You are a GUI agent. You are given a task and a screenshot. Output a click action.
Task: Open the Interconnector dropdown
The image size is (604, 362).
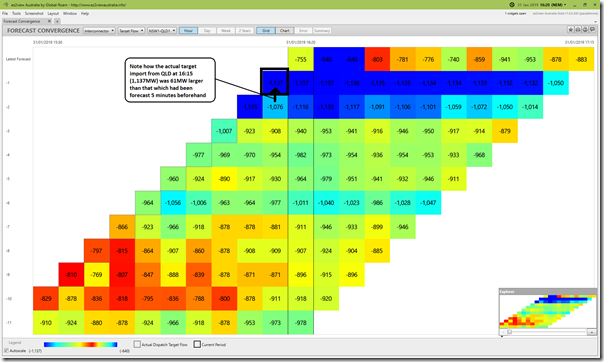click(x=99, y=30)
